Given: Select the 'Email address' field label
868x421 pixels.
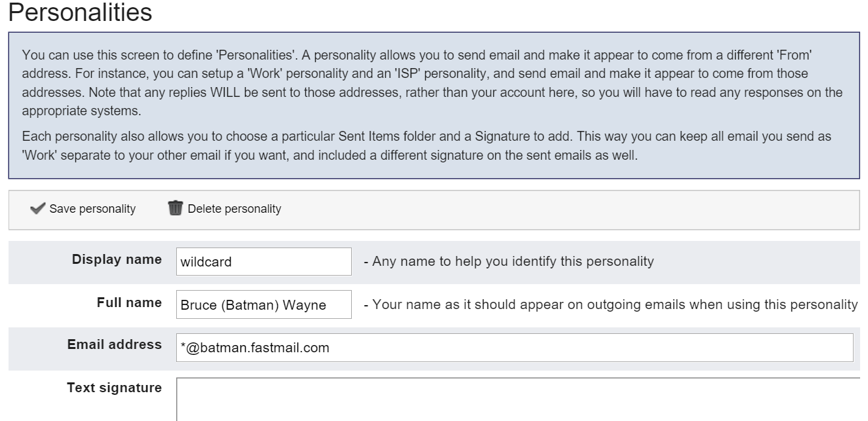Looking at the screenshot, I should [115, 344].
